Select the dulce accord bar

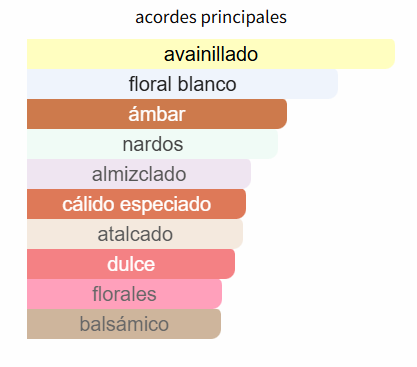(x=131, y=264)
